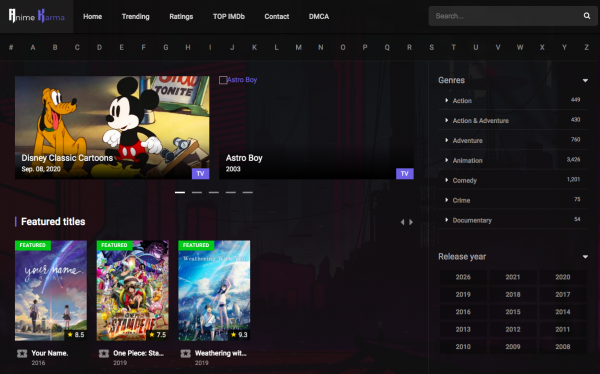Viewport: 600px width, 374px height.
Task: Click film icon beside Your Name.
Action: [x=22, y=353]
